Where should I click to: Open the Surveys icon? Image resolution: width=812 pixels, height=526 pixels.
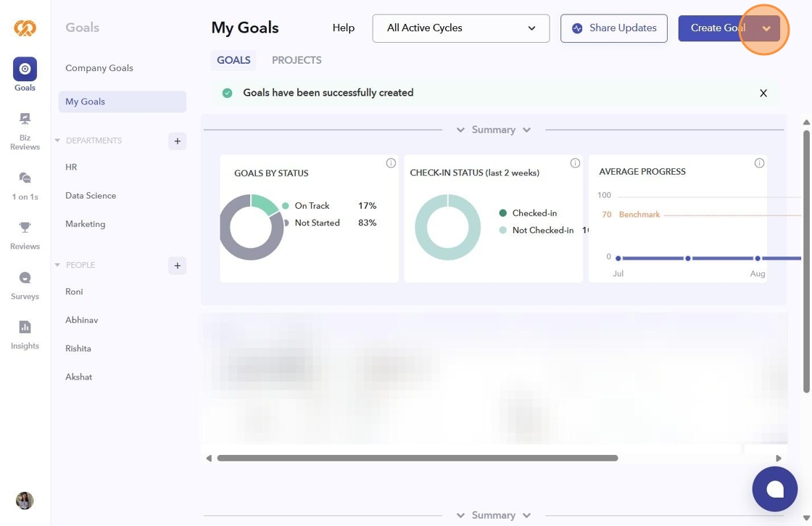pos(25,278)
